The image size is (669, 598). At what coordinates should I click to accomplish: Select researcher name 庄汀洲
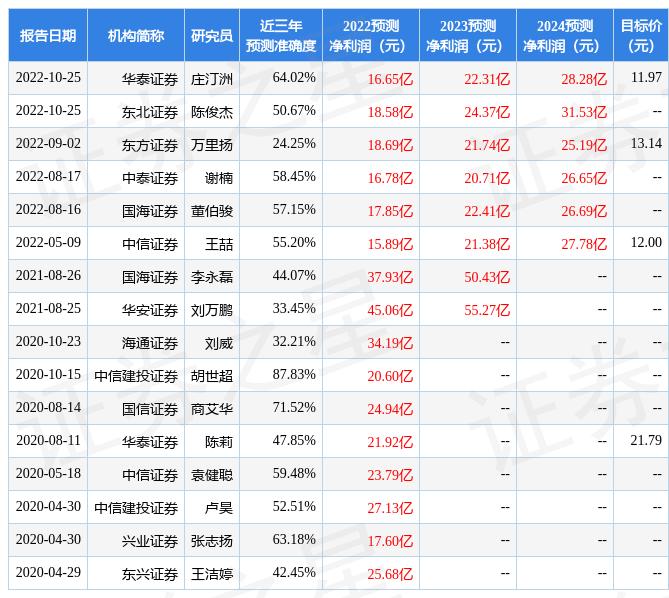[x=212, y=79]
